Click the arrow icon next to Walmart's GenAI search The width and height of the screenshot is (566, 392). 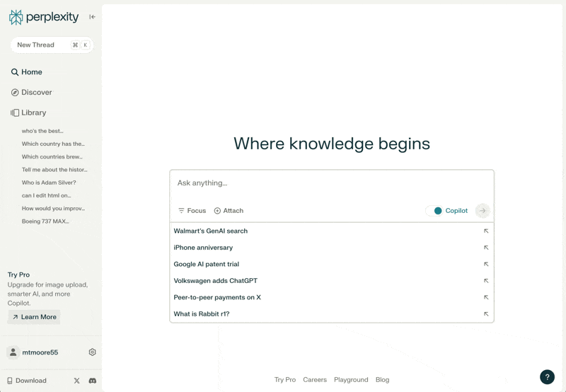point(486,231)
